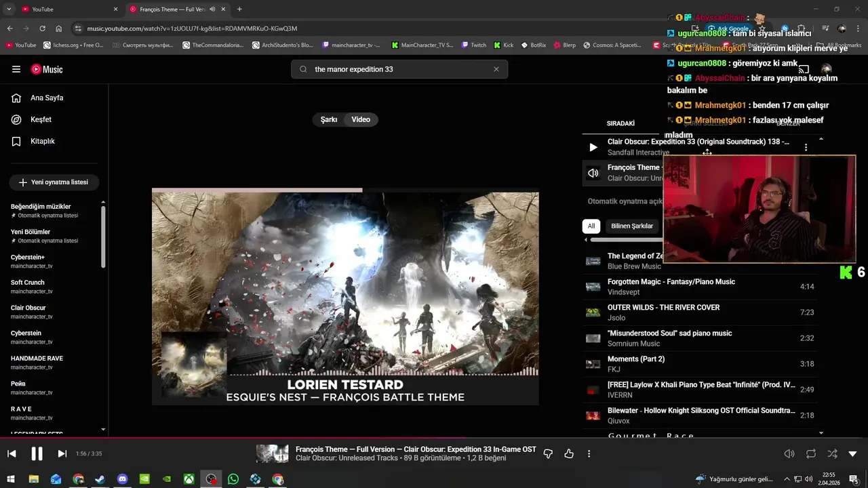Click the YouTube Music logo
The width and height of the screenshot is (868, 488).
click(x=47, y=69)
